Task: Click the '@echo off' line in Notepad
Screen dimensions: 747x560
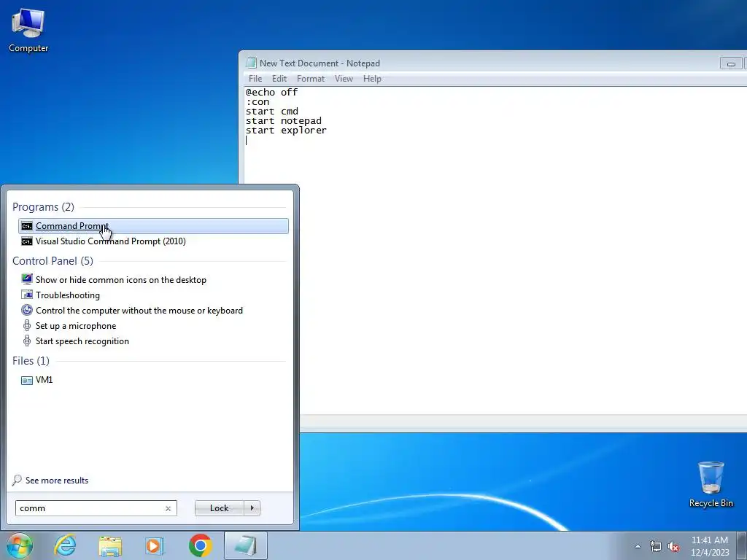Action: (x=271, y=93)
